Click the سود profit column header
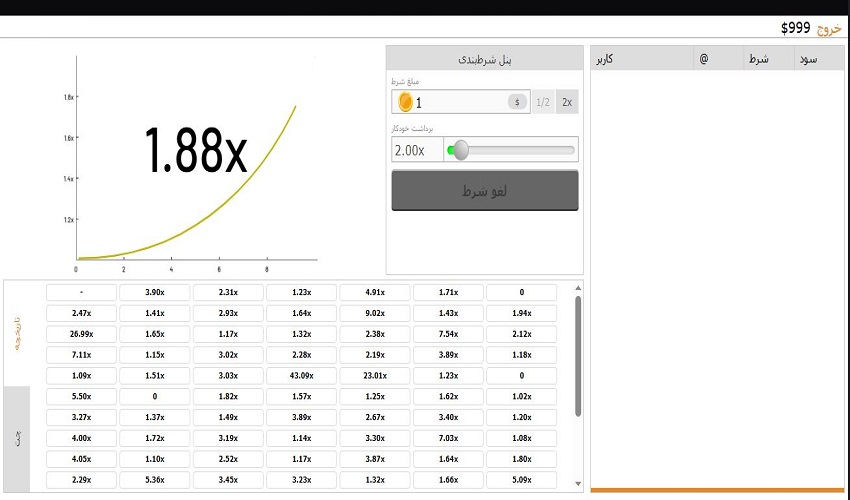This screenshot has height=500, width=850. tap(808, 59)
